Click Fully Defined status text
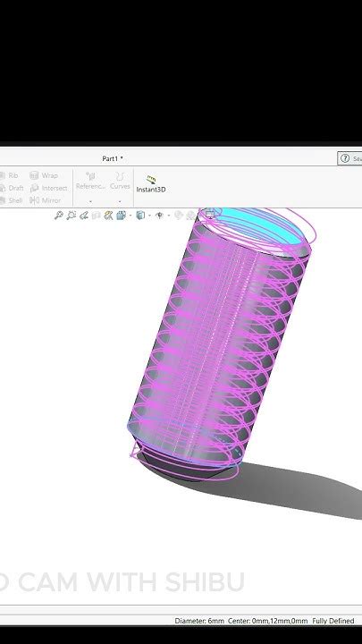Screen dimensions: 362x644 pyautogui.click(x=333, y=621)
